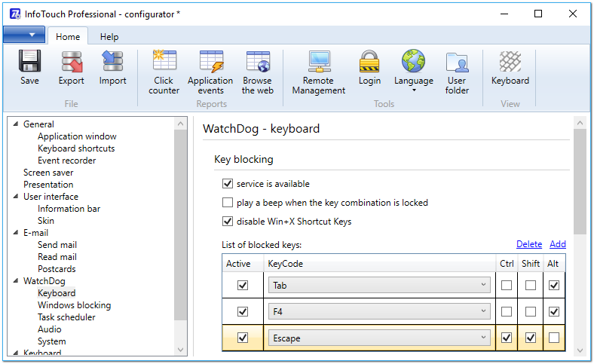Viewport: 594px width, 364px height.
Task: Select Send mail in the tree
Action: click(x=57, y=245)
